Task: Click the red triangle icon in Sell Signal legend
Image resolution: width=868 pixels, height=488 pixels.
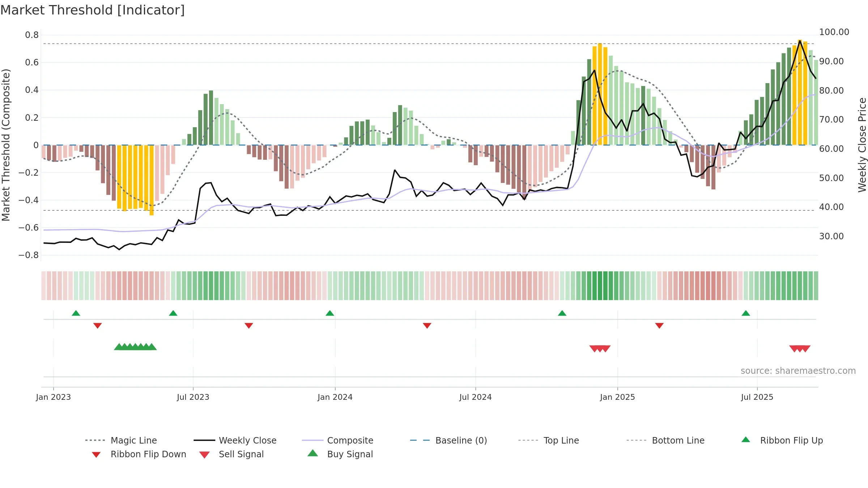Action: tap(204, 455)
